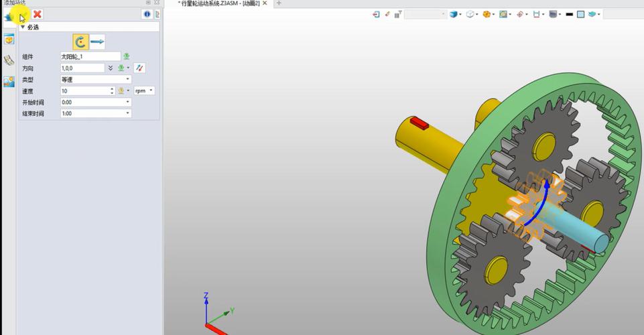Click the orange sphere icon in toolbar

tap(487, 14)
